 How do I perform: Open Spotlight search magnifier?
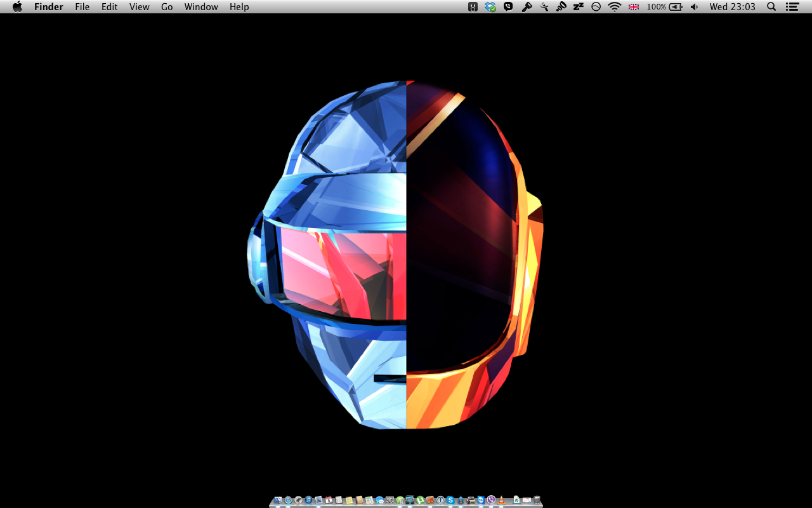[771, 7]
